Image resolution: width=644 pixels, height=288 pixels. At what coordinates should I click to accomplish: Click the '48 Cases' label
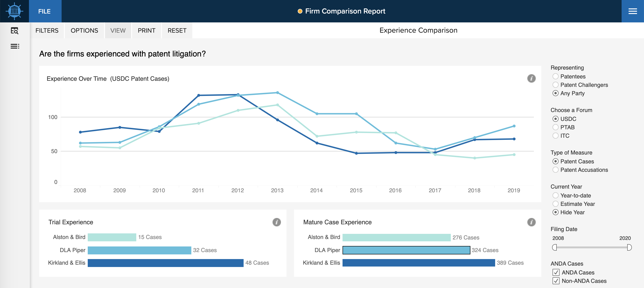pos(257,263)
